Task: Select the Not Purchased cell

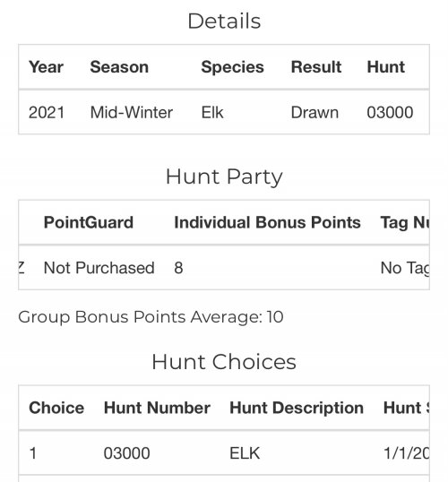Action: [99, 268]
